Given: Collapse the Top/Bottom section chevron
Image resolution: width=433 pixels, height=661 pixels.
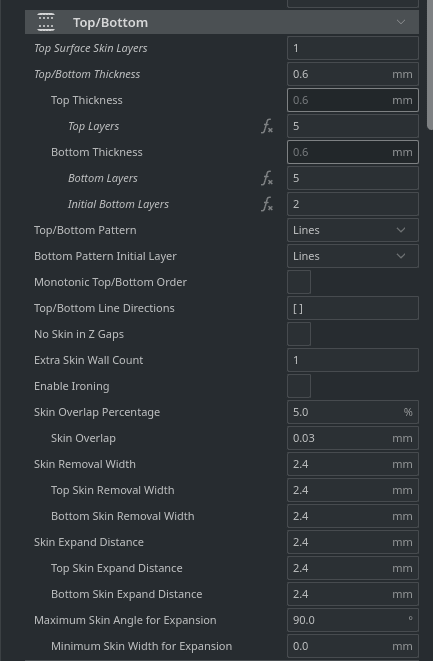Looking at the screenshot, I should click(x=401, y=22).
